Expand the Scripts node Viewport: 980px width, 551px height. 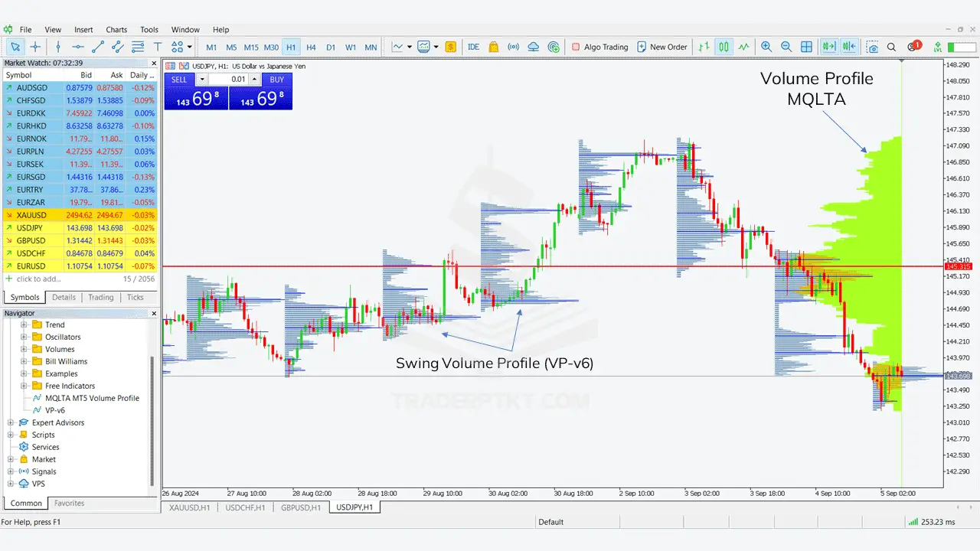coord(11,435)
